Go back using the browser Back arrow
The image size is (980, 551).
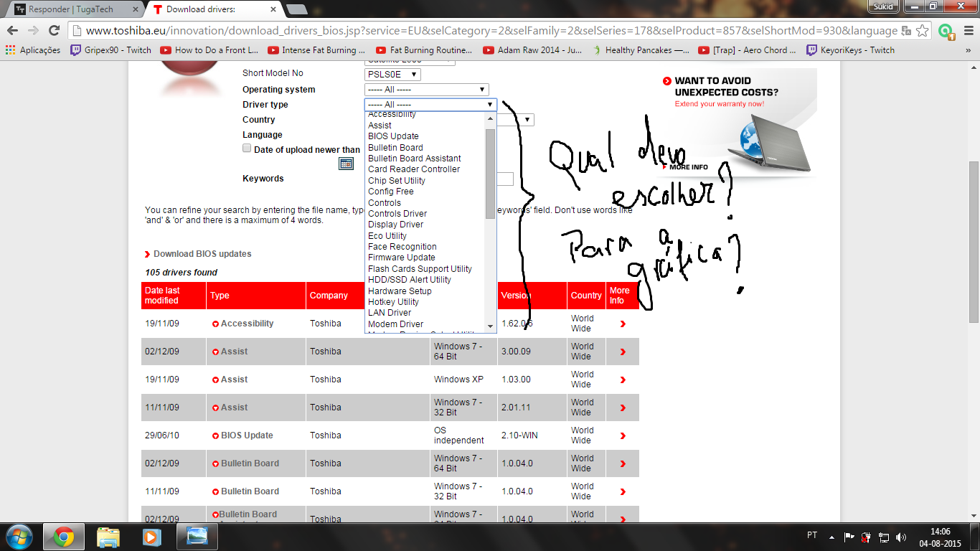pos(12,31)
